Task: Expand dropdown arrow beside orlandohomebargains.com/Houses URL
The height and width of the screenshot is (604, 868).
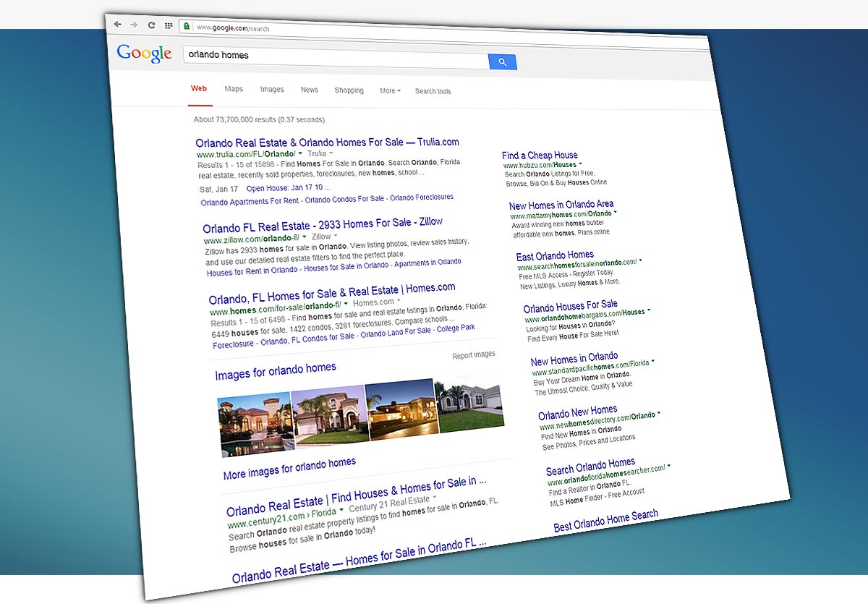Action: [649, 310]
